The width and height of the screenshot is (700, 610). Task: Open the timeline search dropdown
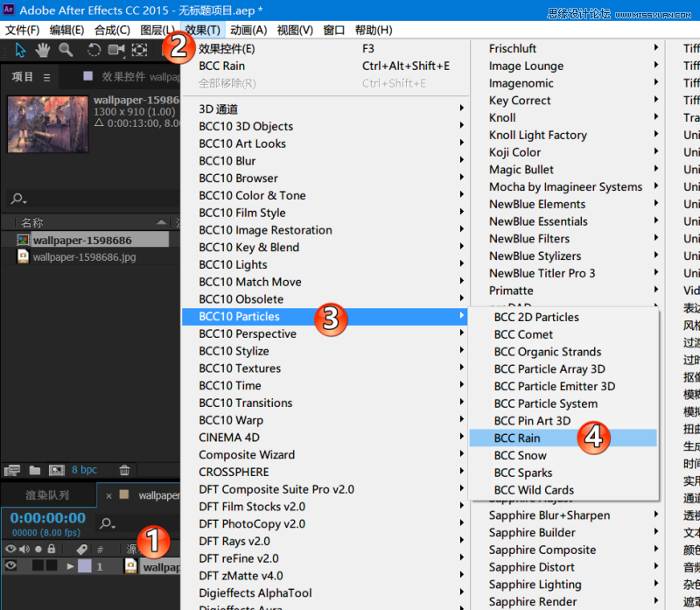coord(107,523)
